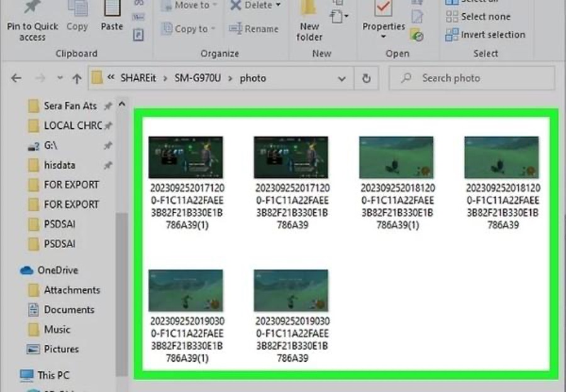Delete selected items with the X icon
The width and height of the screenshot is (566, 392).
235,5
